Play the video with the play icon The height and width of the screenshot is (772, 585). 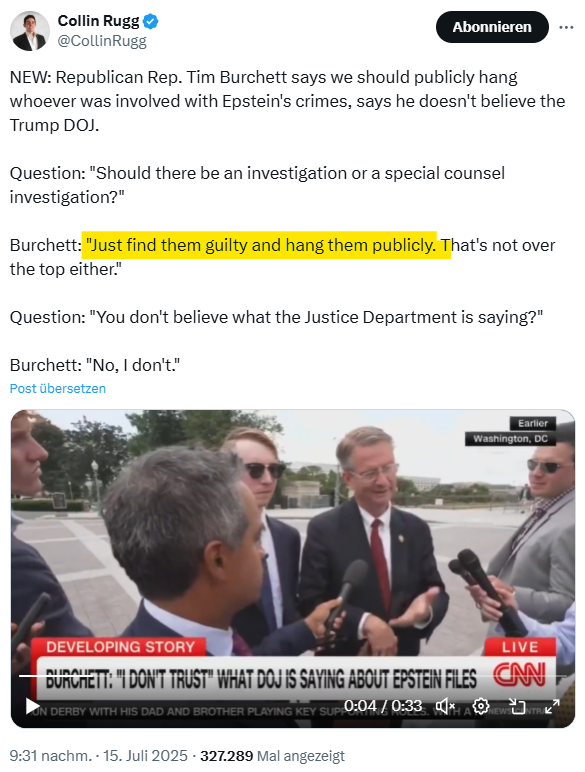[x=32, y=707]
